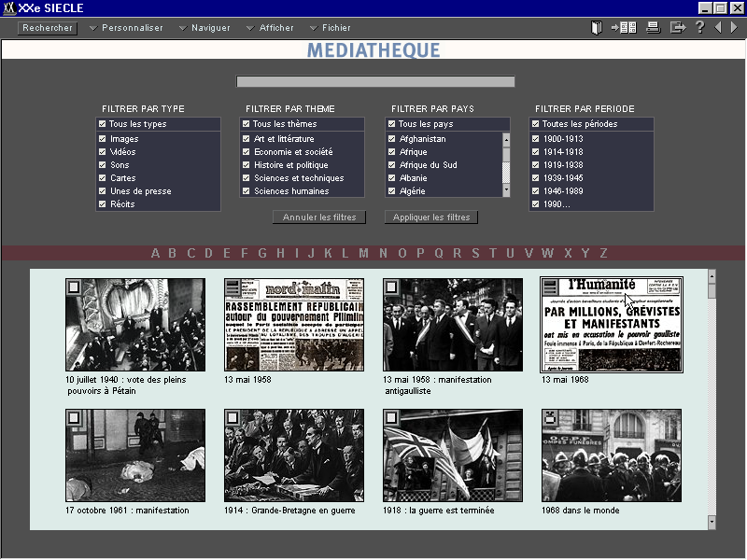
Task: Toggle 'Sciences et techniques' checkbox
Action: (x=247, y=178)
